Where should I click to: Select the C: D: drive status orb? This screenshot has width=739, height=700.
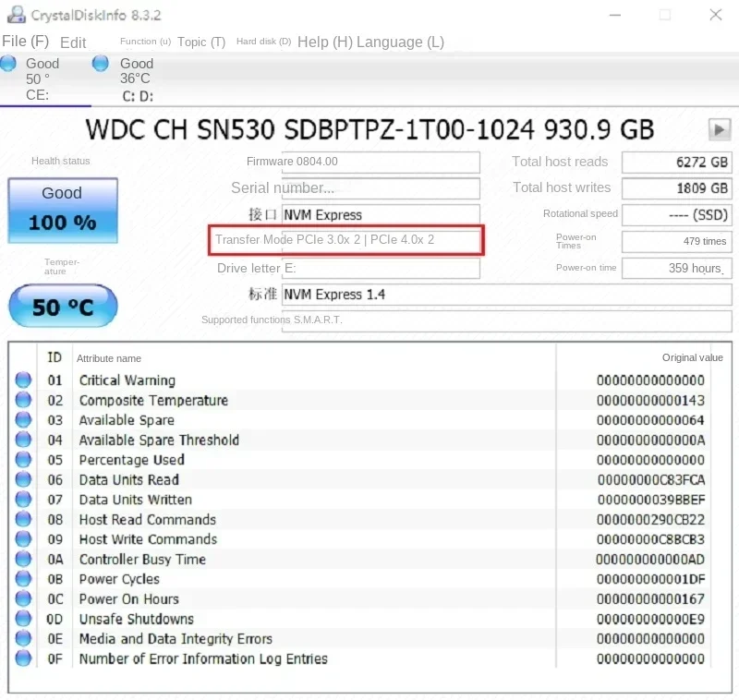tap(101, 63)
